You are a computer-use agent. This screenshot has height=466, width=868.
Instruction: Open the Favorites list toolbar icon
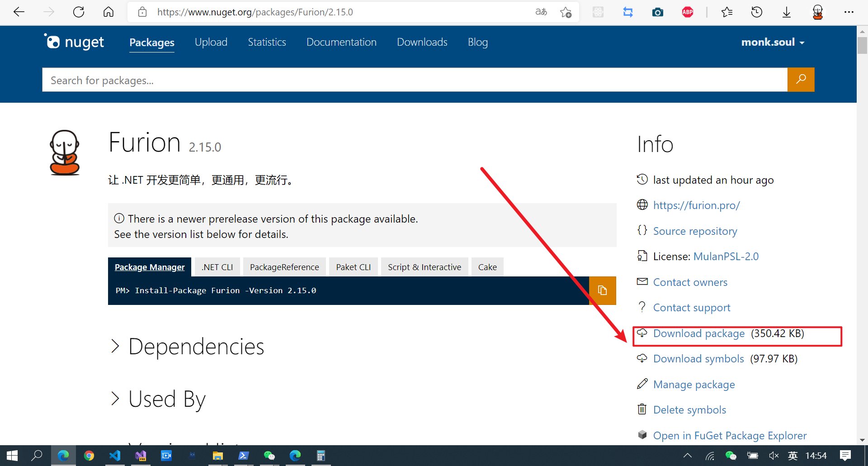point(727,12)
